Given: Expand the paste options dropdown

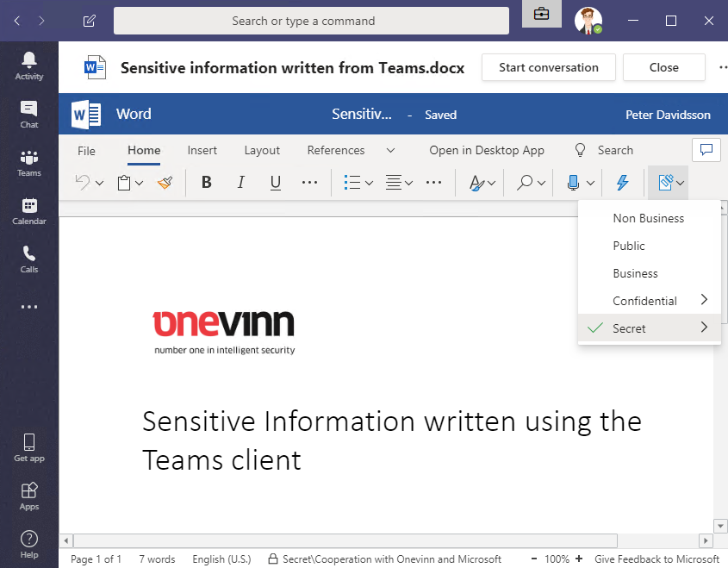Looking at the screenshot, I should coord(139,183).
